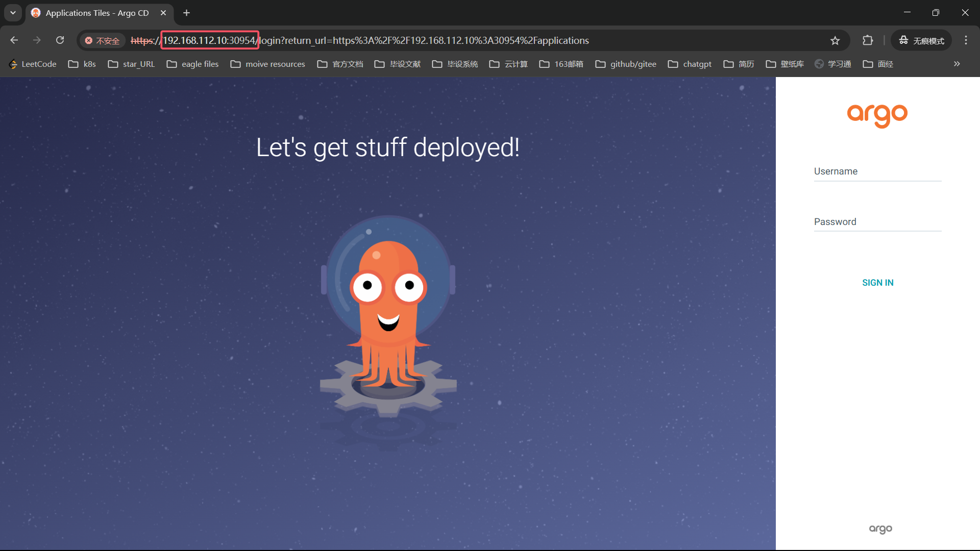Click the address bar URL text
Screen dimensions: 980x551
[424, 40]
